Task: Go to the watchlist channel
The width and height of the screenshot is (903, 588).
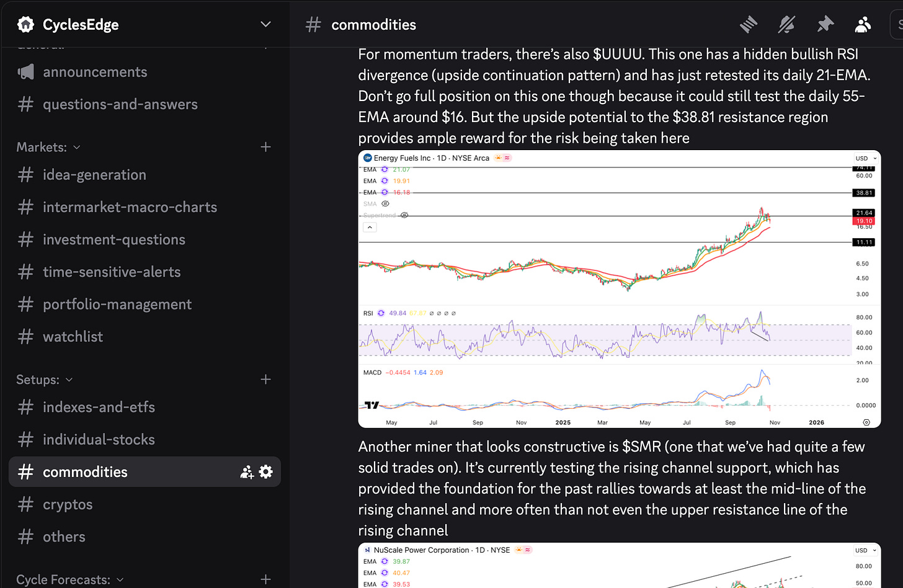Action: pyautogui.click(x=145, y=336)
